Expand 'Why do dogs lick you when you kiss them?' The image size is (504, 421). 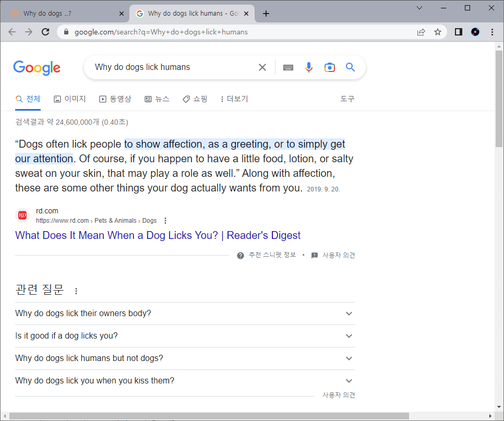tap(185, 380)
